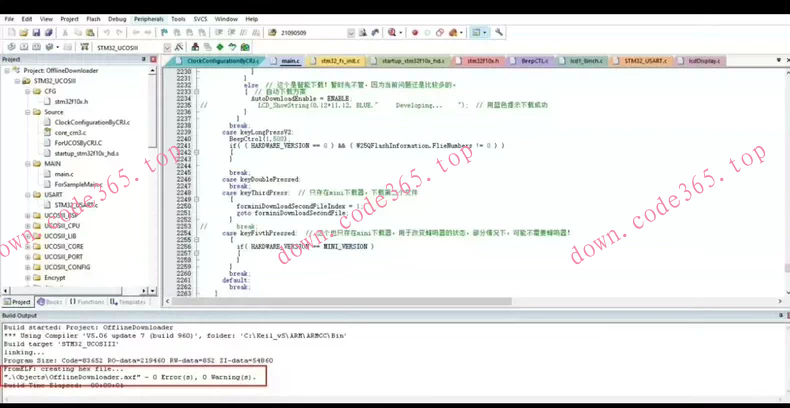Switch to the ClockConfigurationByCRJ.c tab
790x408 pixels.
[x=218, y=61]
